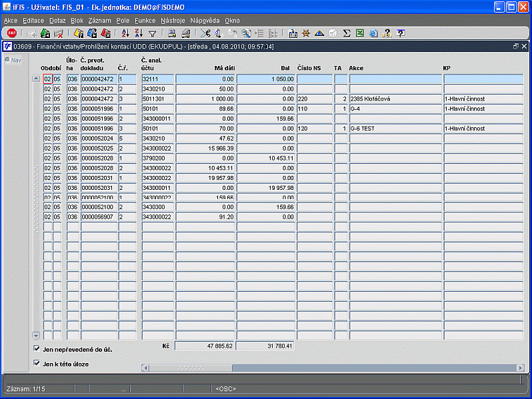The height and width of the screenshot is (399, 532).
Task: Click Dal value 10 453.11
Action: click(x=265, y=158)
